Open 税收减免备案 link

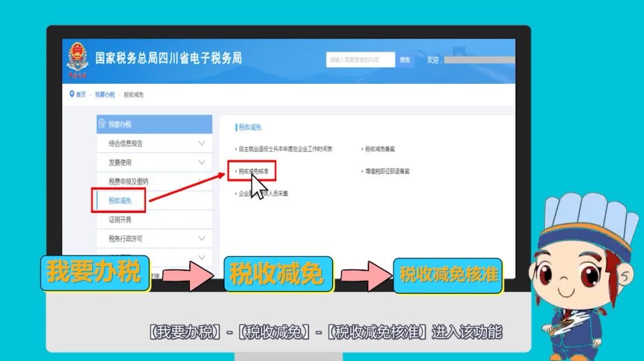click(380, 149)
